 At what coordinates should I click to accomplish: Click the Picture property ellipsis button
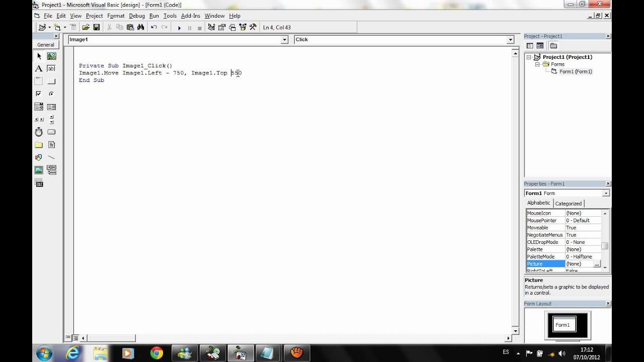597,264
